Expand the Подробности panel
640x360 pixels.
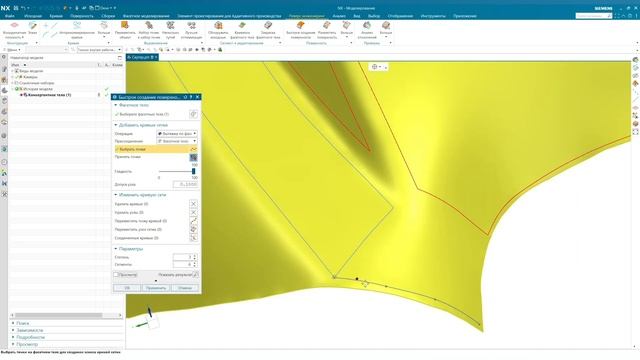(x=13, y=337)
